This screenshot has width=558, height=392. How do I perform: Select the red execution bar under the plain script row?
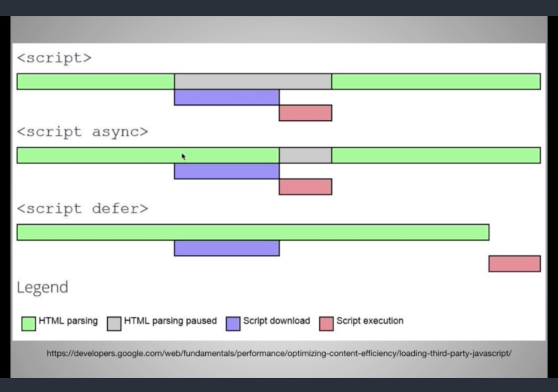click(x=305, y=113)
